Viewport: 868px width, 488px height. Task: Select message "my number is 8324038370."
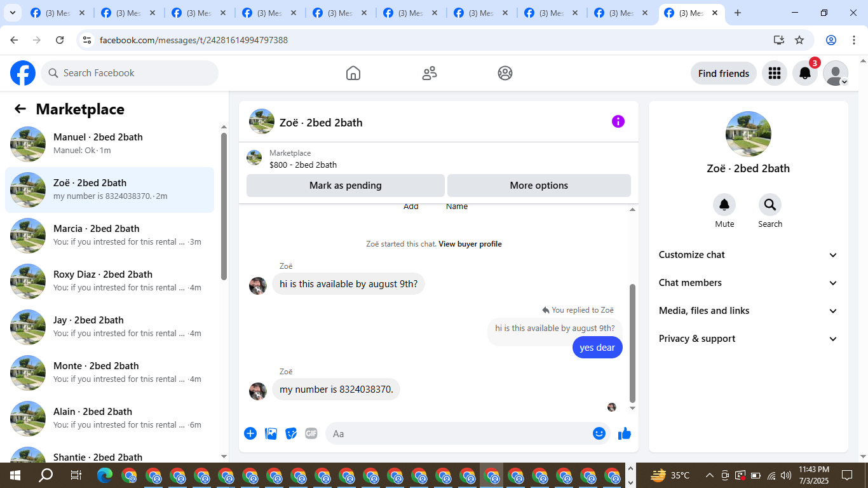click(336, 390)
